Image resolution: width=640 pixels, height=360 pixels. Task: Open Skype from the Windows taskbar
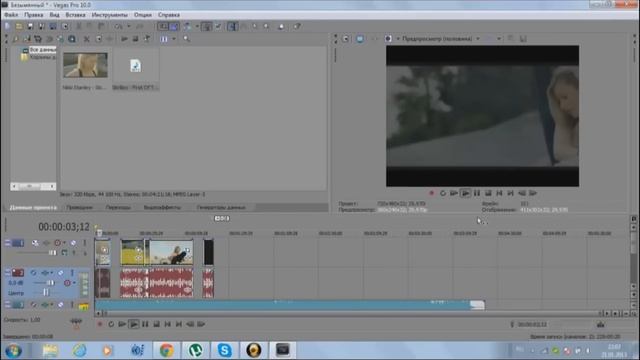(224, 350)
